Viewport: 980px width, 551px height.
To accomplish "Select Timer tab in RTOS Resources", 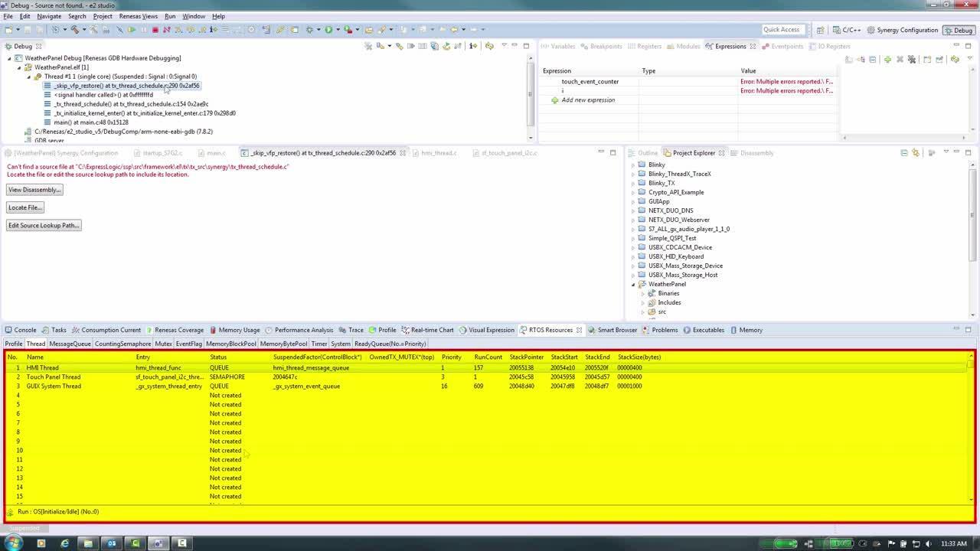I will [319, 344].
